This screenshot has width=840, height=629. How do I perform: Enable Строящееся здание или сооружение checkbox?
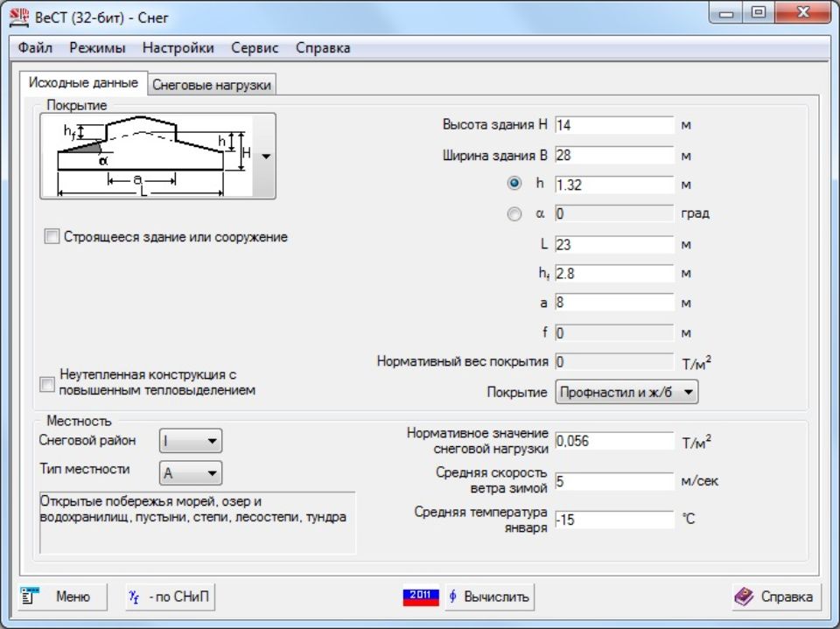[x=52, y=237]
